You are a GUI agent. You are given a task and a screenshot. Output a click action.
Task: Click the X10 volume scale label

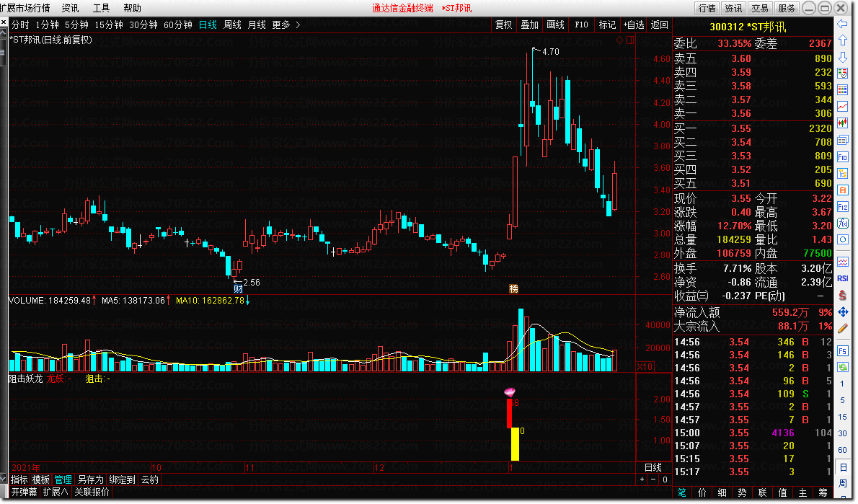[645, 367]
